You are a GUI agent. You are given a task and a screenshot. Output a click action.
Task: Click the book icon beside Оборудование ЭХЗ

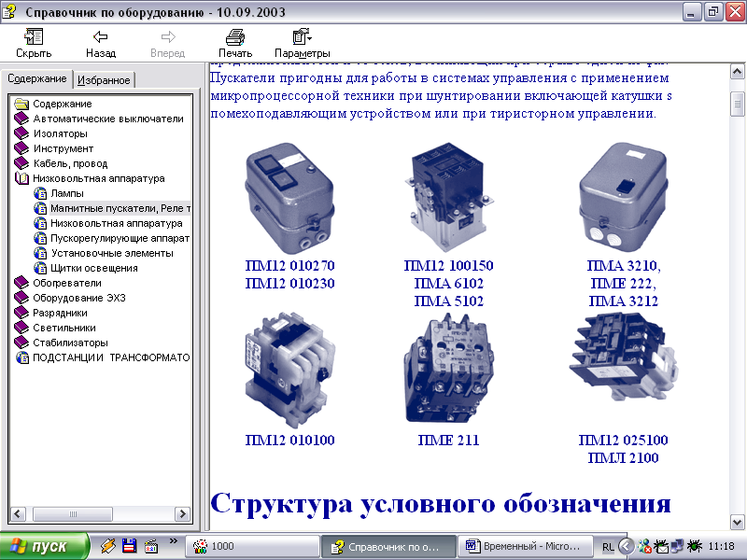(21, 298)
